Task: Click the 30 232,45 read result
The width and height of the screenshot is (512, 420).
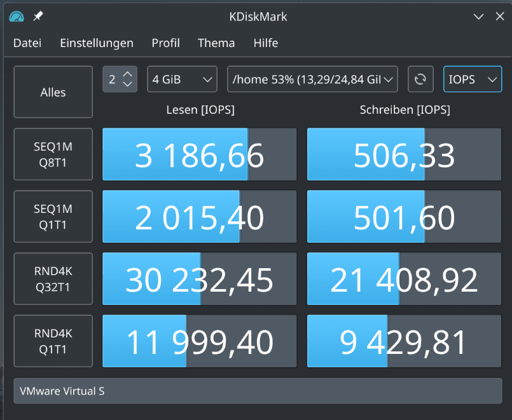Action: [x=200, y=279]
